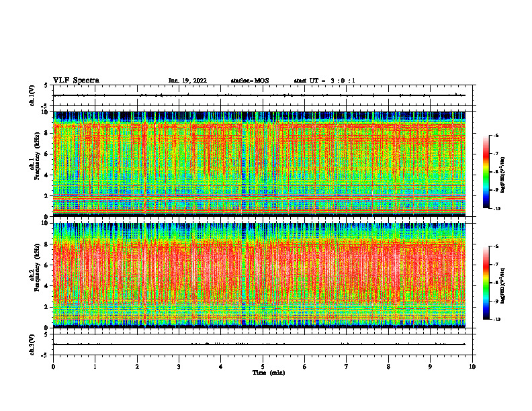
Task: Click the "-6" label on ch.2 colorbar
Action: pyautogui.click(x=496, y=246)
